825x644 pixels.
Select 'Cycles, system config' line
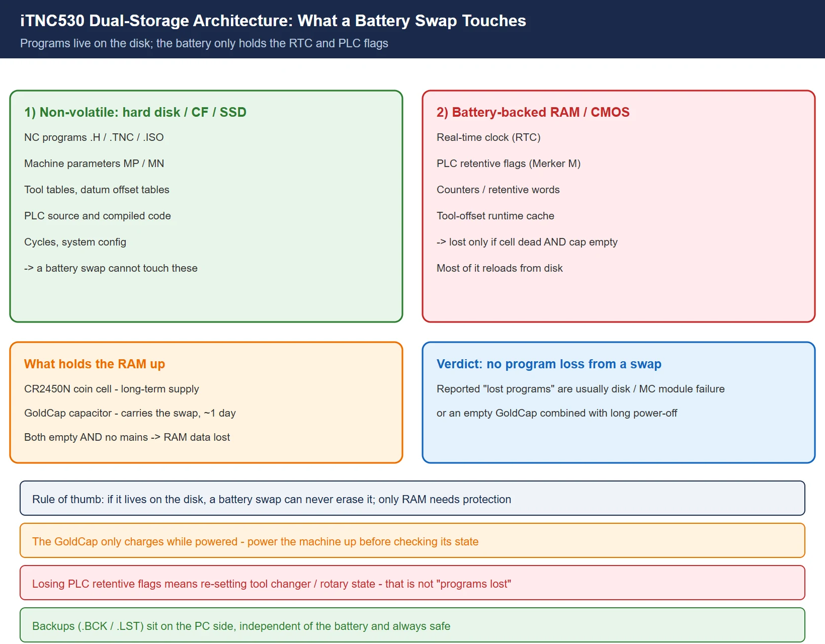75,242
